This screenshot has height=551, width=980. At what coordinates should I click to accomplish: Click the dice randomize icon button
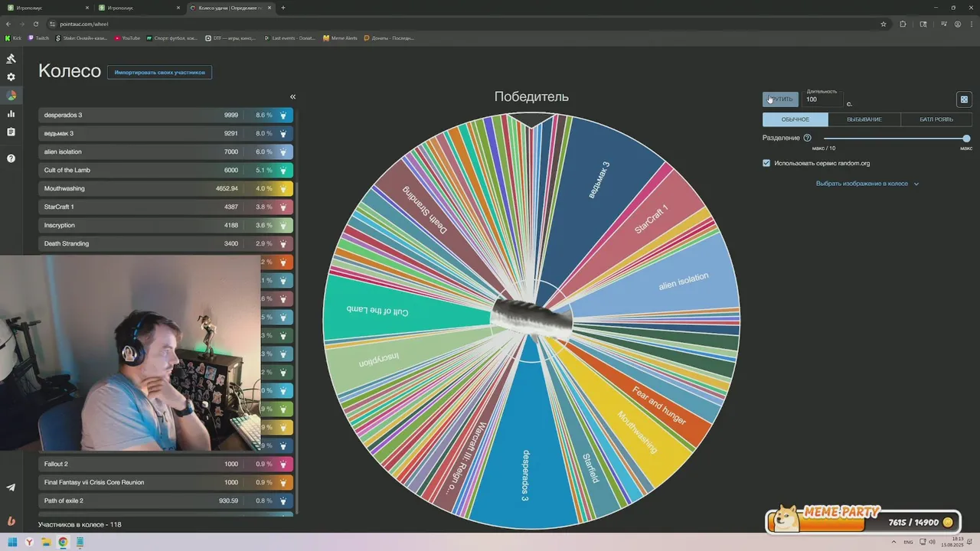click(x=964, y=99)
